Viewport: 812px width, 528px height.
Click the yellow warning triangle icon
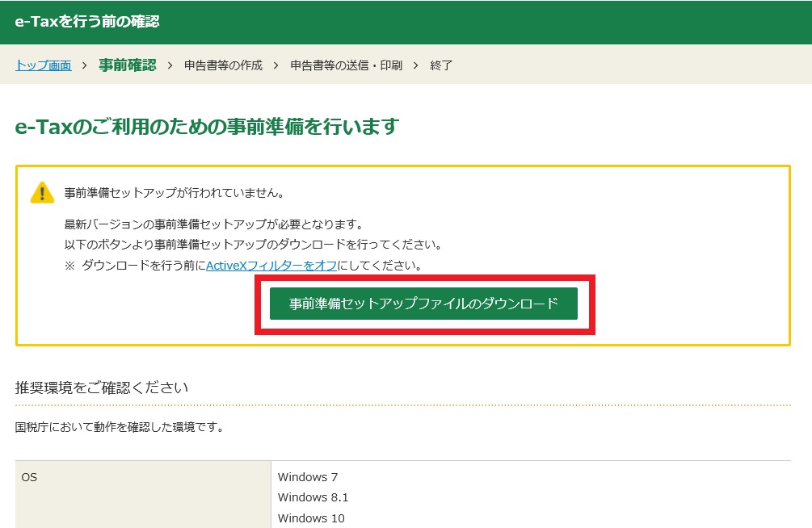[42, 192]
